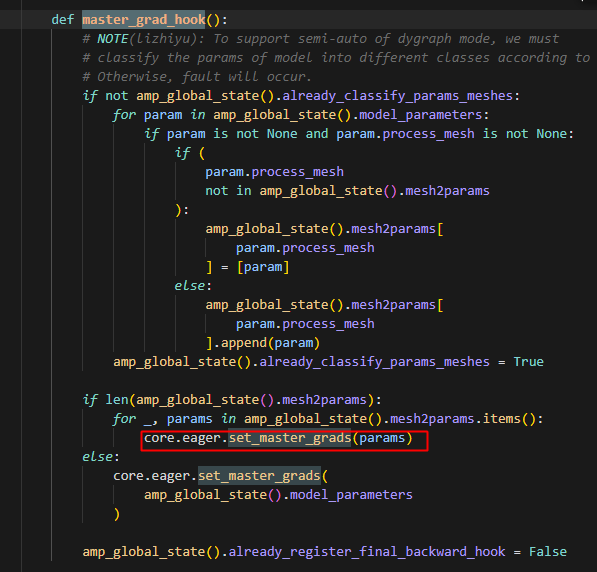Click model_parameters in the for loop
Viewport: 597px width, 572px height.
[421, 115]
